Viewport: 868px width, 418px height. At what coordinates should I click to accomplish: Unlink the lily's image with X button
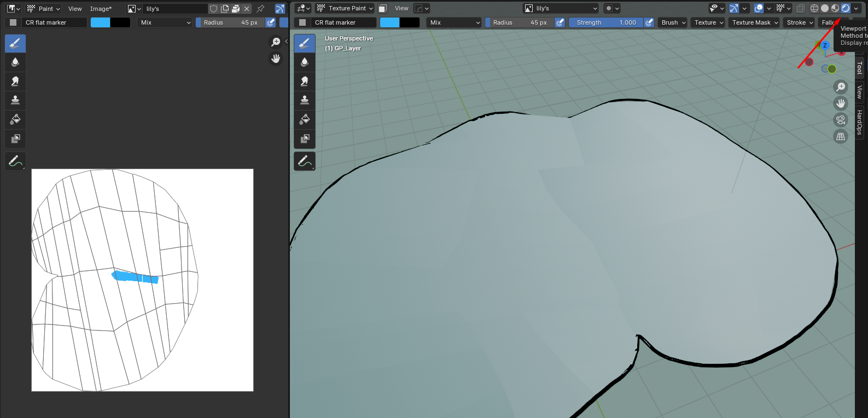(x=247, y=9)
